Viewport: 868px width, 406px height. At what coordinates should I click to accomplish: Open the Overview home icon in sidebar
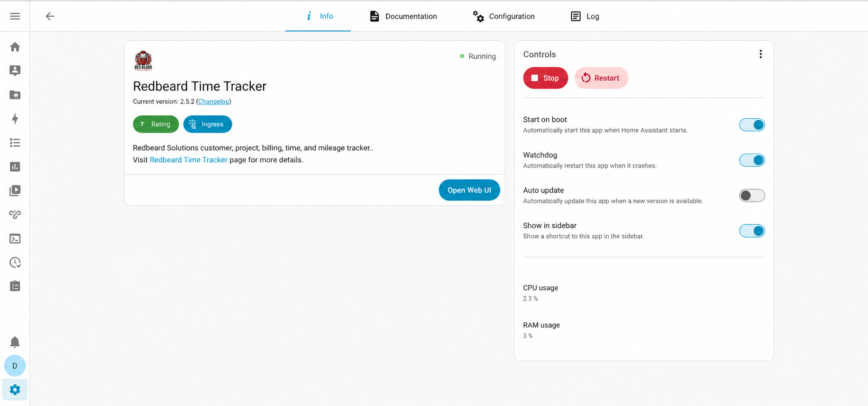click(x=15, y=47)
